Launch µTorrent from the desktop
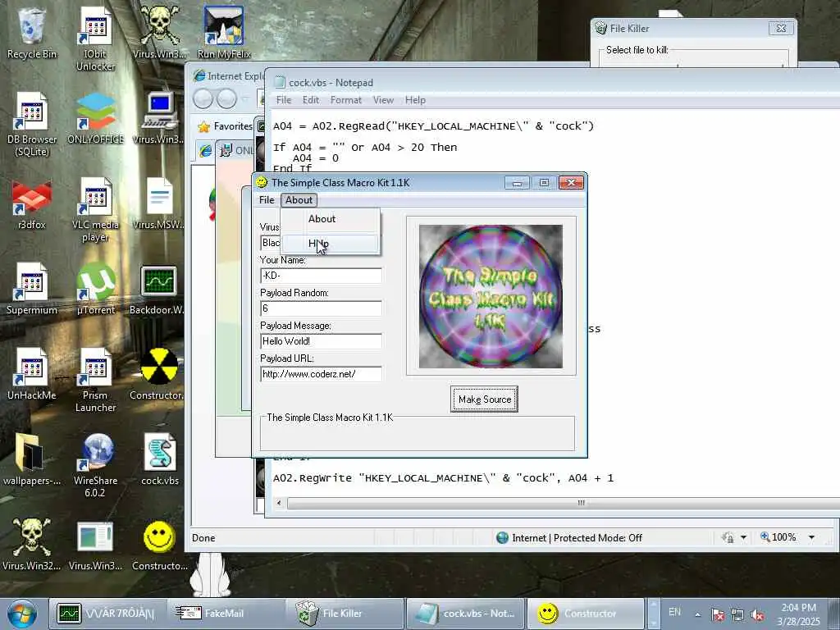This screenshot has width=840, height=630. tap(95, 290)
